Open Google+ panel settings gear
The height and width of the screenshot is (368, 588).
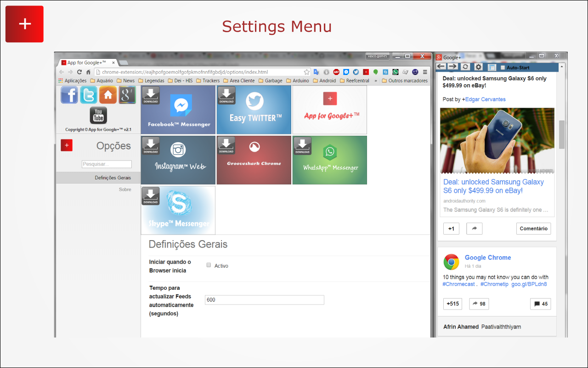(x=478, y=67)
